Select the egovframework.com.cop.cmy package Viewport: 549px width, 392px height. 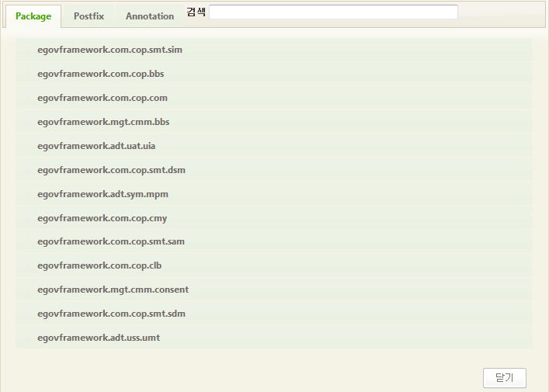pos(102,218)
